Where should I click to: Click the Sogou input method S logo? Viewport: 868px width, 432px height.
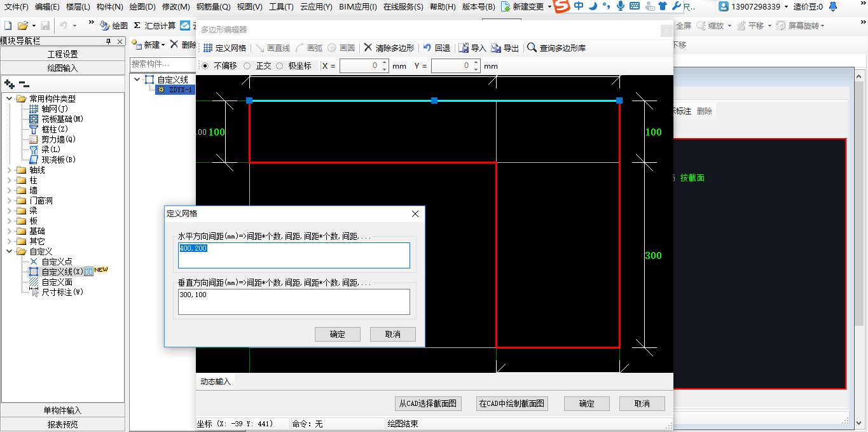click(x=561, y=6)
